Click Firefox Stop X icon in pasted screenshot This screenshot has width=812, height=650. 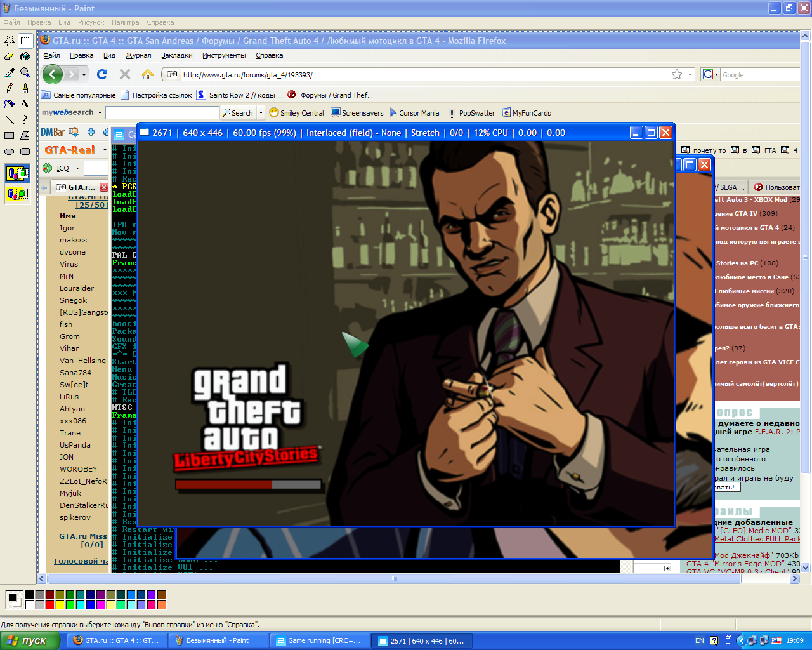(125, 74)
